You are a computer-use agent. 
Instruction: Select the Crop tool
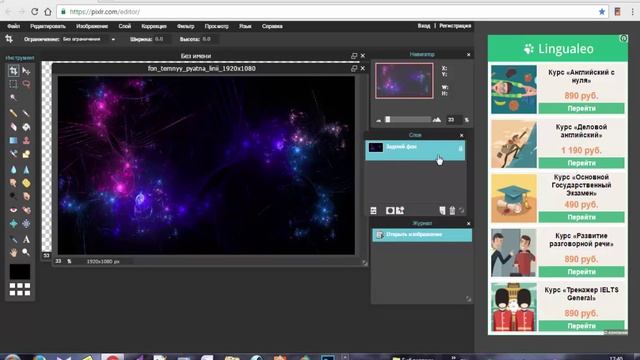(13, 71)
